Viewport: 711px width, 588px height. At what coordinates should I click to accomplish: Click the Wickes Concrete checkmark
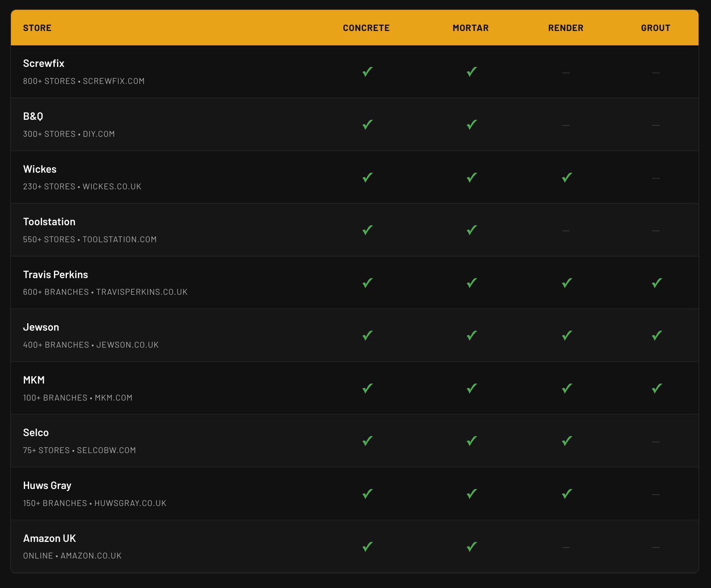[x=368, y=177]
